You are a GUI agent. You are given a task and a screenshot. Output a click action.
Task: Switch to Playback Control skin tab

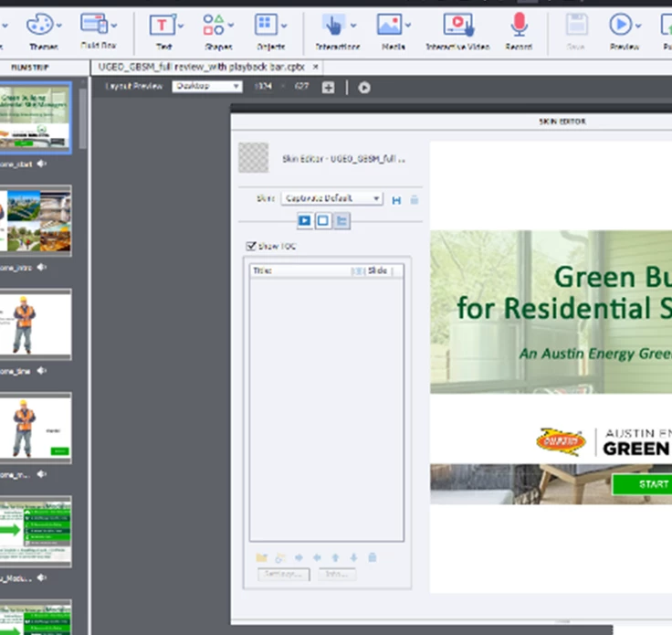pyautogui.click(x=305, y=221)
